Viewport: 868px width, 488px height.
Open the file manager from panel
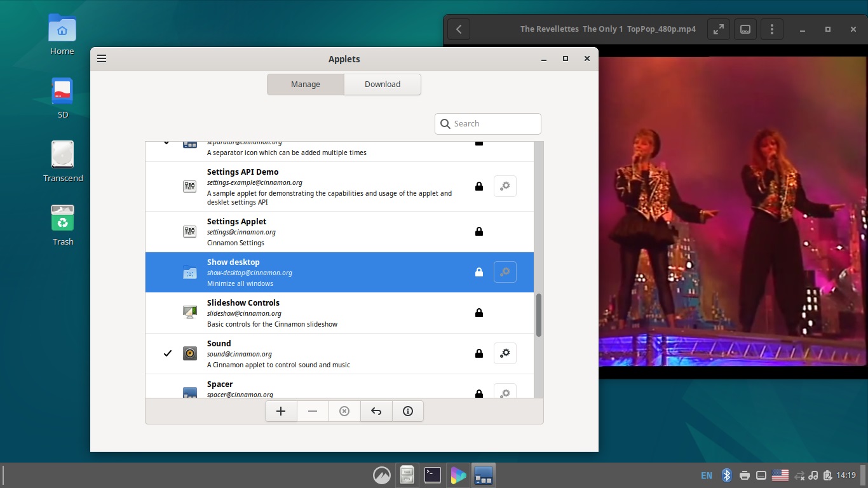tap(407, 475)
